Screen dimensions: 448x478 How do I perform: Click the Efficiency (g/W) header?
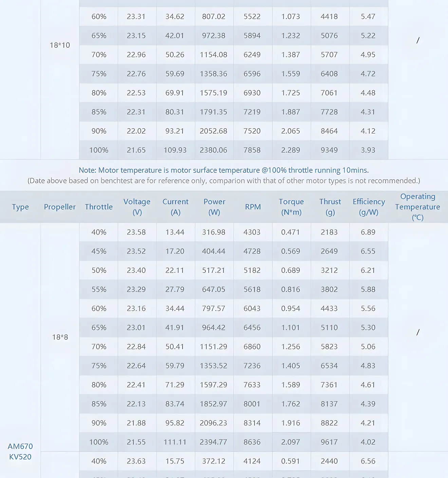(369, 207)
